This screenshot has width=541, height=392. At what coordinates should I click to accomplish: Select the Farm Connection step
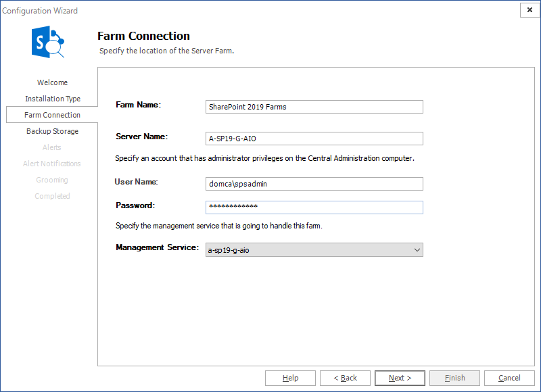pyautogui.click(x=52, y=115)
